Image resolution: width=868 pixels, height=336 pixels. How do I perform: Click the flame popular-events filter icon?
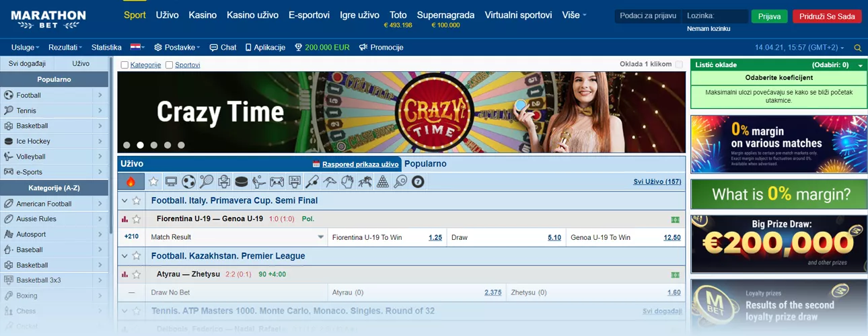point(131,181)
